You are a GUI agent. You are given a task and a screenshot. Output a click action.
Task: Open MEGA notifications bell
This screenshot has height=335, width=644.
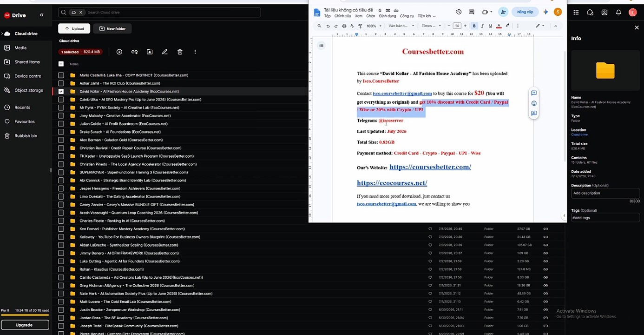(618, 13)
